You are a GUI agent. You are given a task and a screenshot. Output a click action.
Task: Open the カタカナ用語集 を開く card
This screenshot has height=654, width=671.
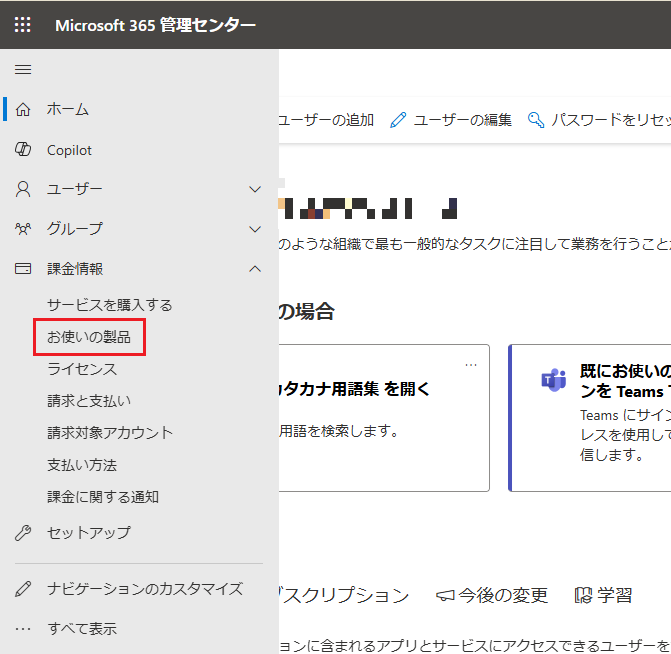pos(384,418)
